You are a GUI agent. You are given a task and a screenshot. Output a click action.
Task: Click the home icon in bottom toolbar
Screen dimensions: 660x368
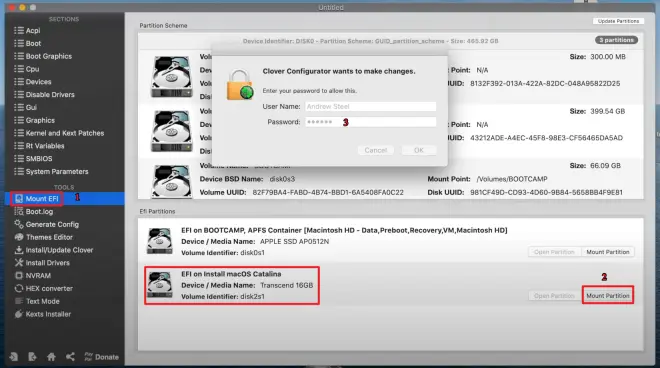coord(51,357)
